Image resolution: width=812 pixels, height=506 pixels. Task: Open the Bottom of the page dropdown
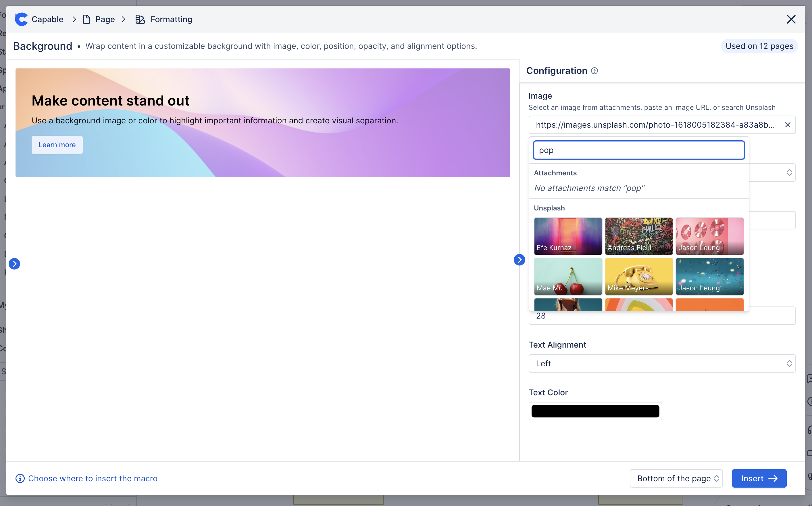[676, 478]
